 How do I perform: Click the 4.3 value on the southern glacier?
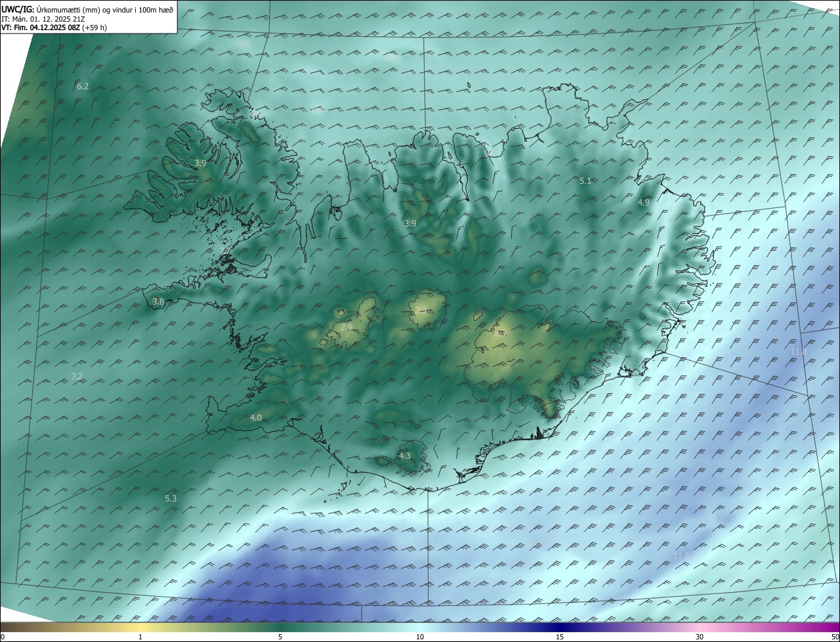coord(405,456)
